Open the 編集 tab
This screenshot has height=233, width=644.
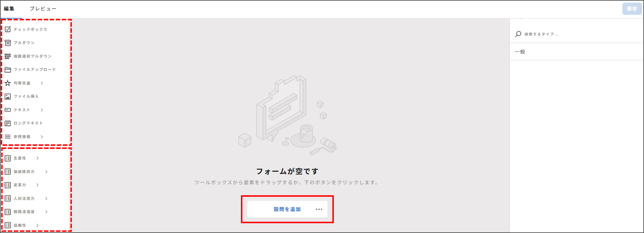click(x=9, y=8)
